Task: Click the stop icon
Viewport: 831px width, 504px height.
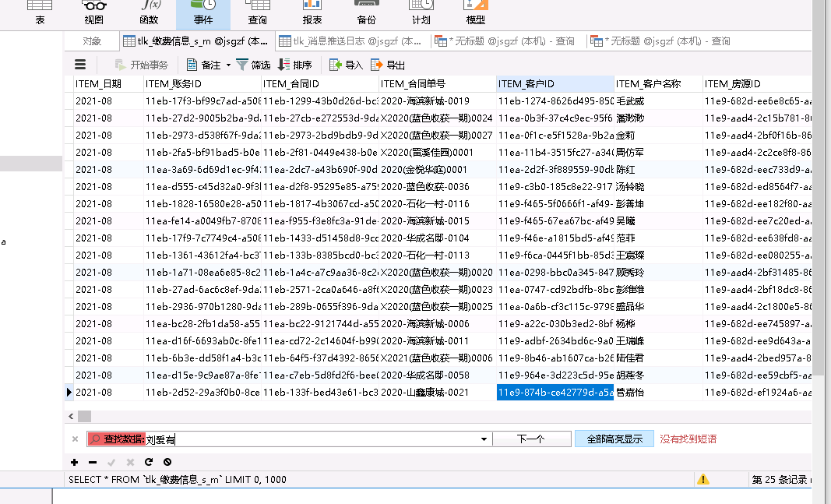Action: pos(167,462)
